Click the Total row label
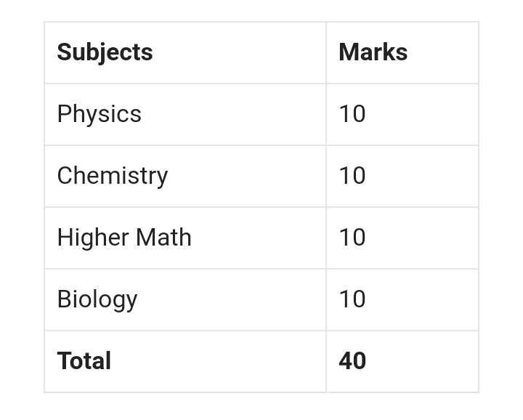523x420 pixels. 84,361
